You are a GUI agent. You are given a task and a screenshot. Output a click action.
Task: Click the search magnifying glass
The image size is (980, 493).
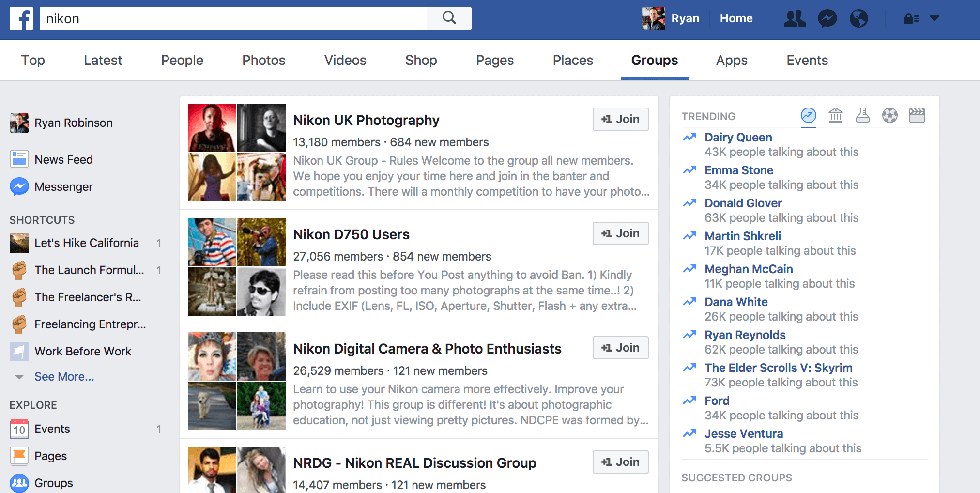pos(449,17)
